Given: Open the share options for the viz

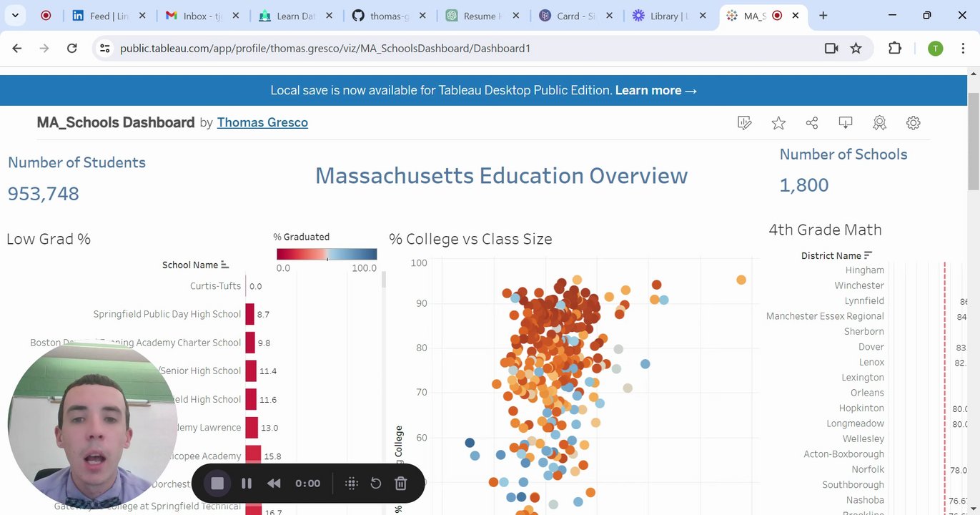Looking at the screenshot, I should click(x=812, y=123).
